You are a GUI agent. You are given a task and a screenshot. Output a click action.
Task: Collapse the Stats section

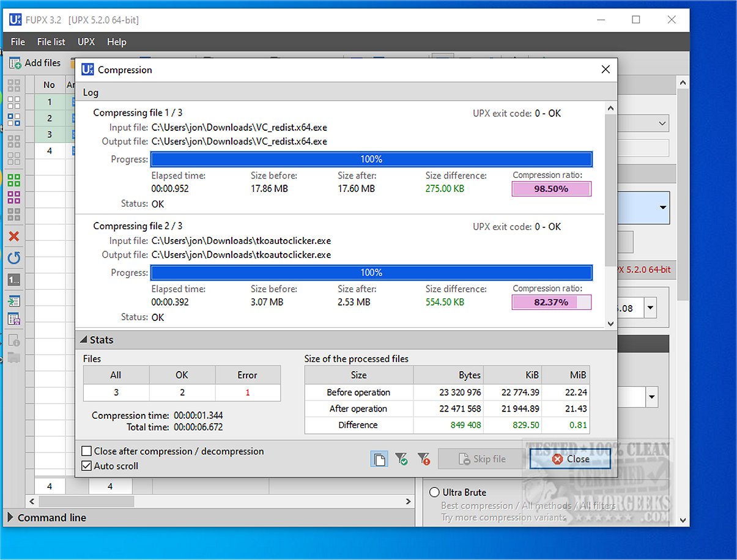click(83, 340)
